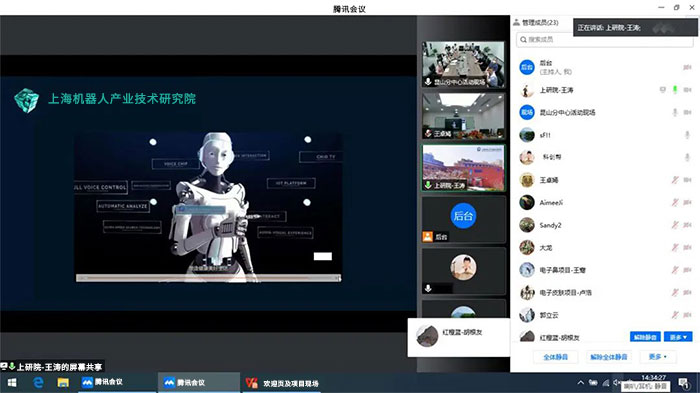
Task: Click the camera icon beside AimeeJi
Action: 688,203
